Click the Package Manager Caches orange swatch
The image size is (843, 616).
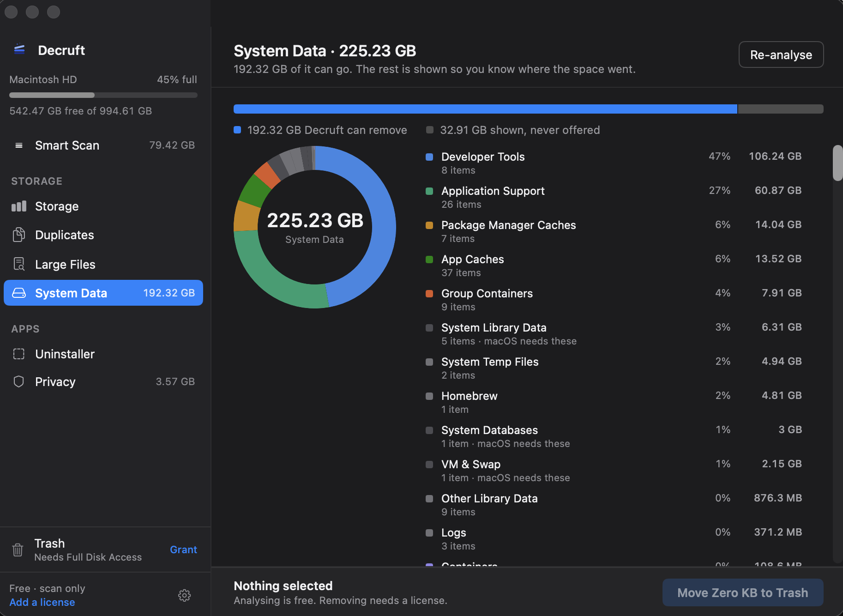pyautogui.click(x=429, y=225)
